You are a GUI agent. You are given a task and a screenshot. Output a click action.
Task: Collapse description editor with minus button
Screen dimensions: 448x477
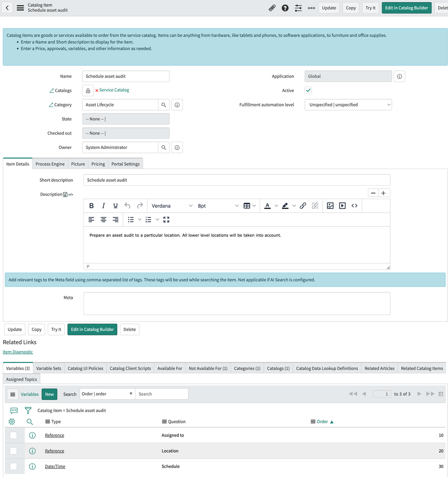pyautogui.click(x=373, y=193)
